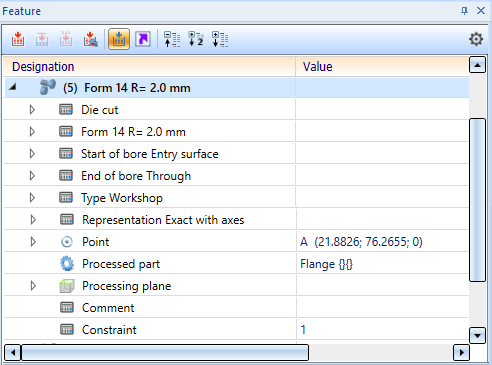Click the Constraint value field showing 1
Image resolution: width=492 pixels, height=365 pixels.
point(382,329)
